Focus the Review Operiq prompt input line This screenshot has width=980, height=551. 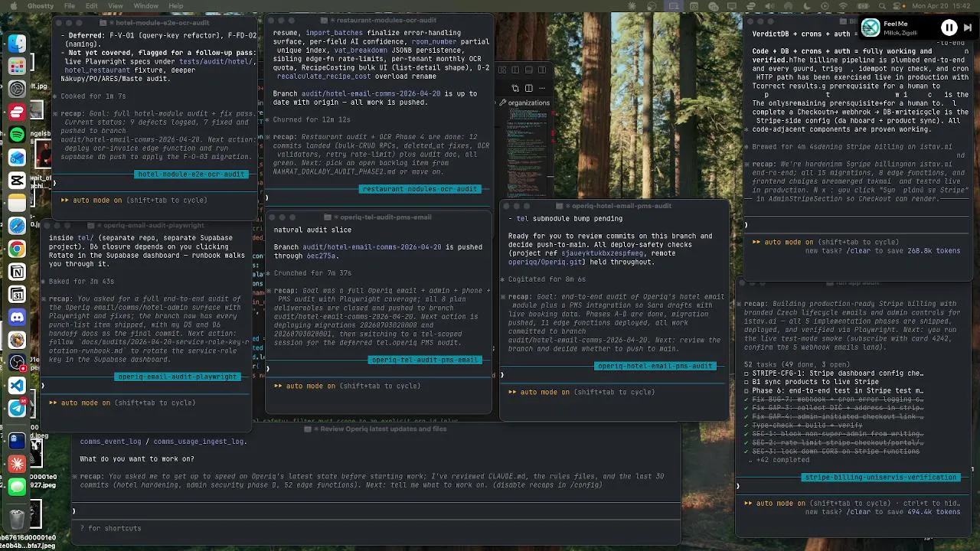375,511
